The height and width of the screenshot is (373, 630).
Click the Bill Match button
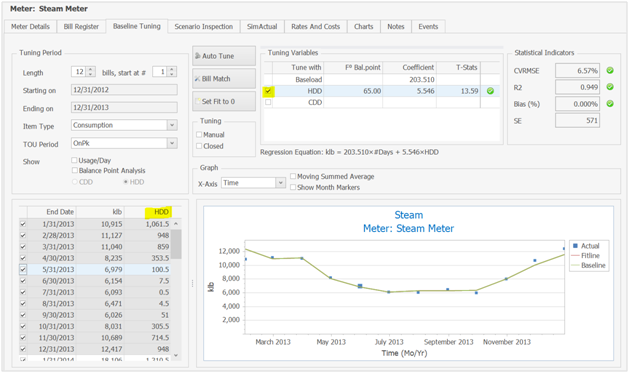click(x=224, y=79)
